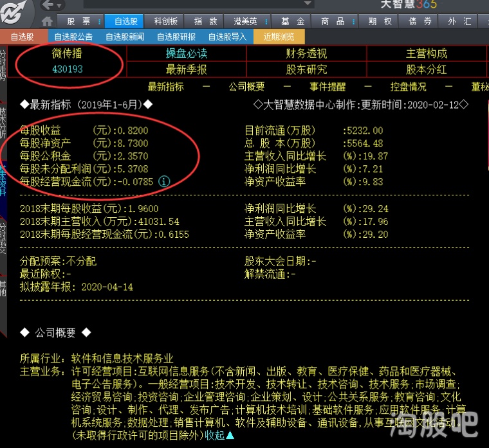This screenshot has height=448, width=489.
Task: Open the 自选股新闻 tab
Action: (x=125, y=37)
